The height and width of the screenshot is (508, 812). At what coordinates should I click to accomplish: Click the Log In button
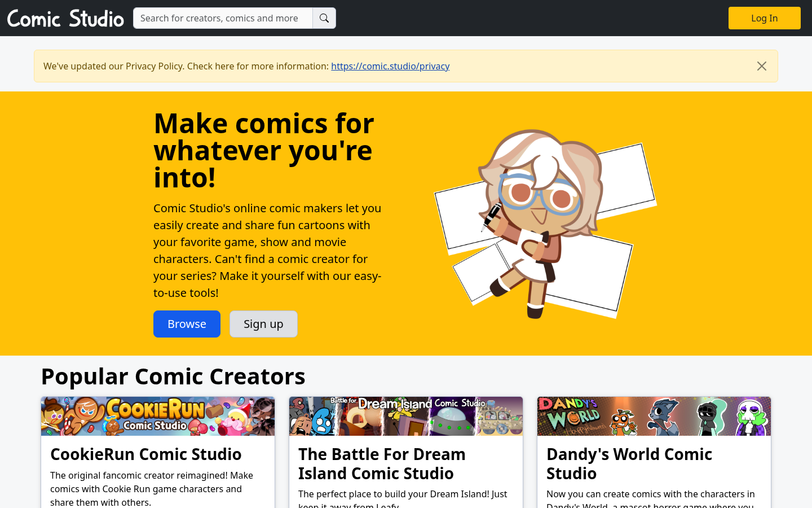[765, 18]
